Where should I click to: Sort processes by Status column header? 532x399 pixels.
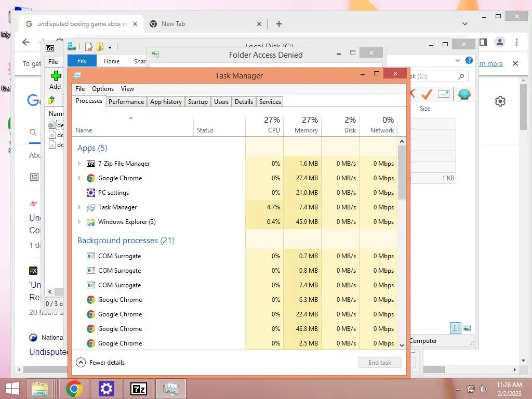click(x=220, y=125)
